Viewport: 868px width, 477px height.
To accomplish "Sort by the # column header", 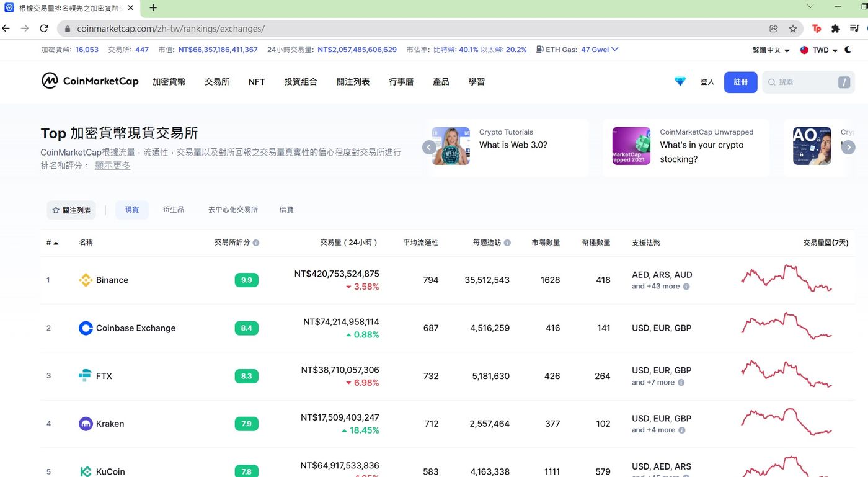I will (x=52, y=243).
